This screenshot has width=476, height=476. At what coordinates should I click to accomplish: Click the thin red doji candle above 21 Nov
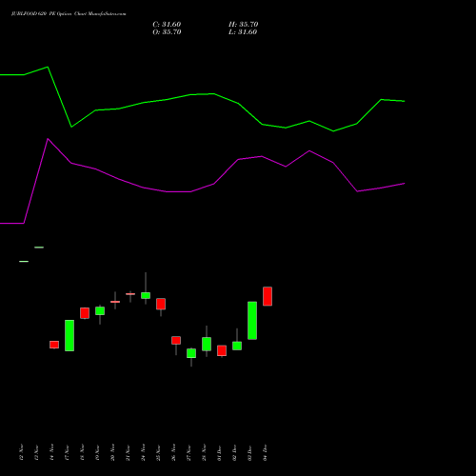click(x=130, y=294)
